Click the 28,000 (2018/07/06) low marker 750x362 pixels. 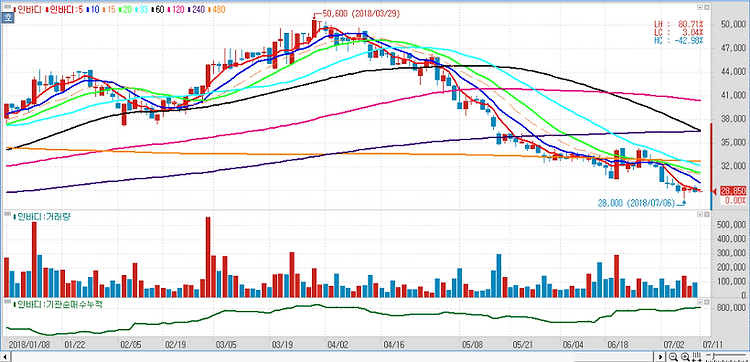tap(637, 203)
